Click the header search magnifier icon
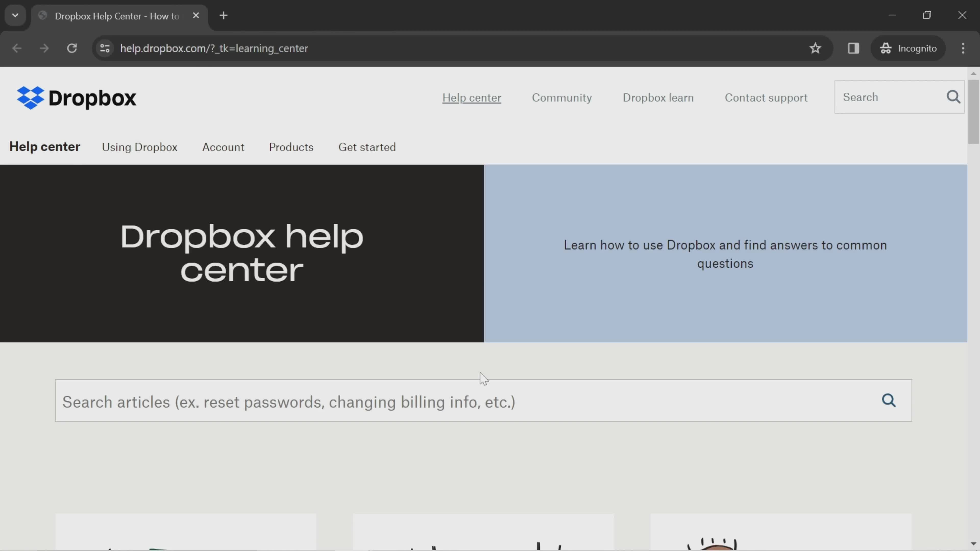The width and height of the screenshot is (980, 551). [x=953, y=97]
